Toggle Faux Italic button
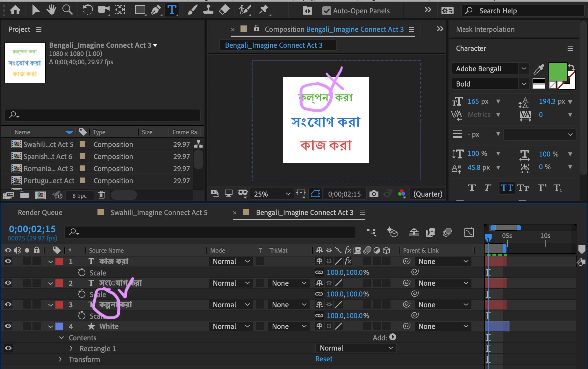The height and width of the screenshot is (369, 588). pos(488,188)
